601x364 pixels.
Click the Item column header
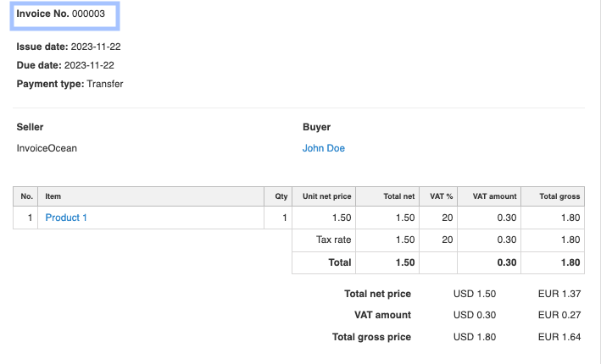pos(53,196)
